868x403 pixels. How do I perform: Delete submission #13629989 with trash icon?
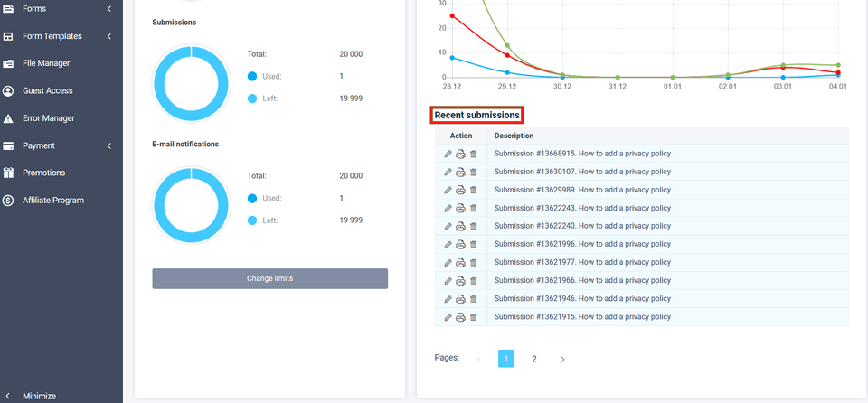pos(474,190)
